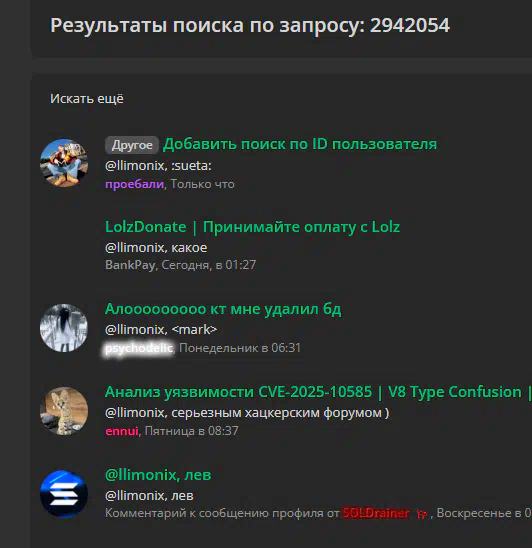Image resolution: width=532 pixels, height=548 pixels.
Task: Click snippet '@llimonix, :sueta:'
Action: point(158,166)
